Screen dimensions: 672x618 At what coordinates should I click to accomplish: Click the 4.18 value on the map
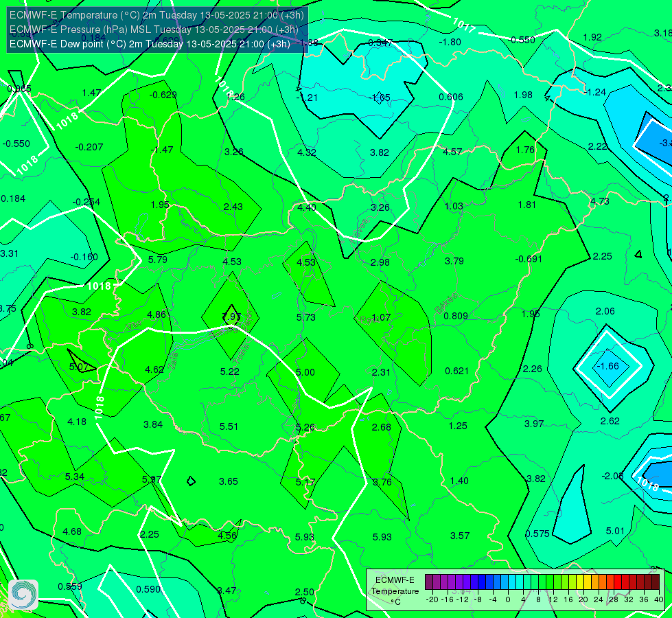point(77,422)
